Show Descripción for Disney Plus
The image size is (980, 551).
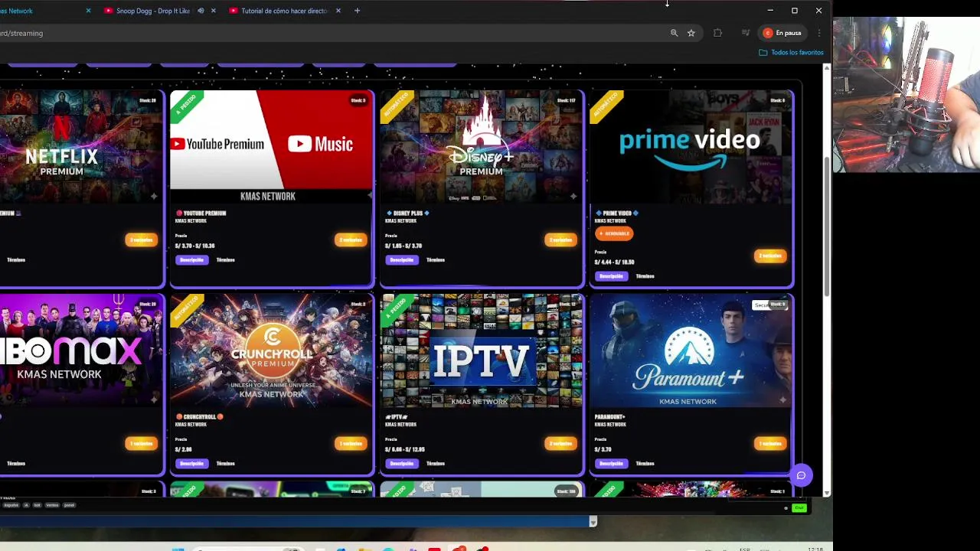point(401,260)
